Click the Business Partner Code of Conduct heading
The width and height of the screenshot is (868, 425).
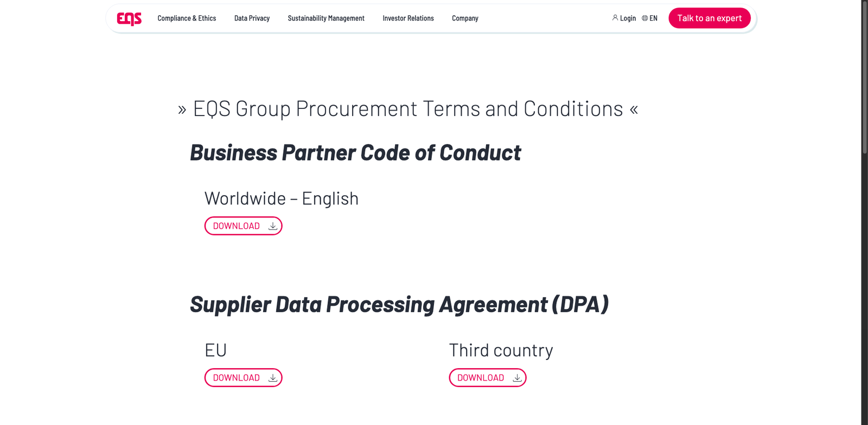(355, 153)
